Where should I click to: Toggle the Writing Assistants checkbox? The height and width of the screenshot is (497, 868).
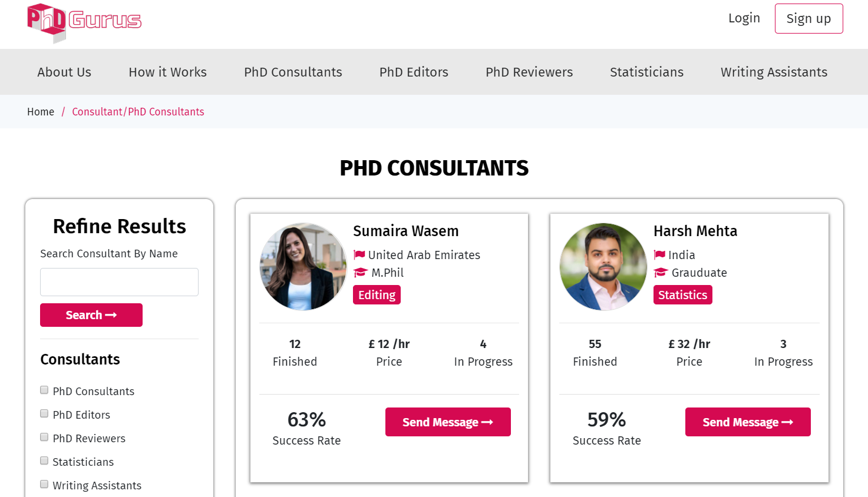(44, 484)
